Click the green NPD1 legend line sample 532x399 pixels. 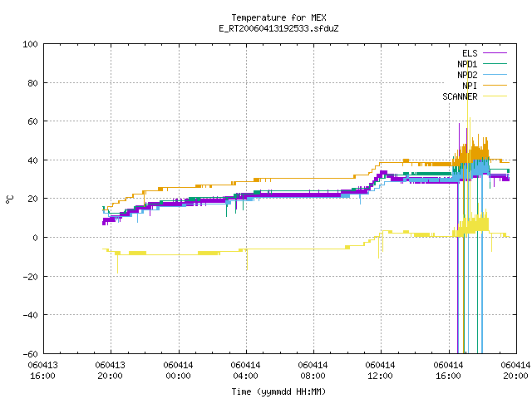pyautogui.click(x=495, y=64)
